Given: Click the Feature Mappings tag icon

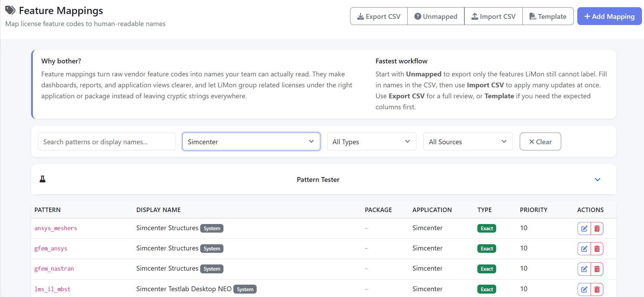Looking at the screenshot, I should point(10,10).
